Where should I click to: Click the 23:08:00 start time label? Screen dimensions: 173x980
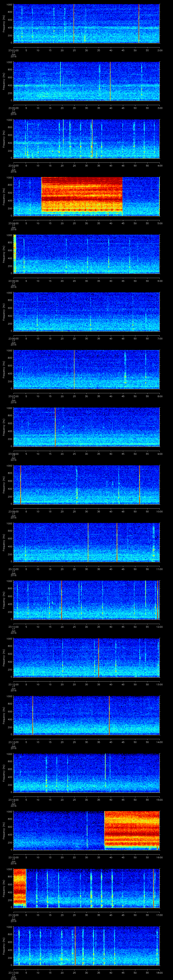[13, 454]
